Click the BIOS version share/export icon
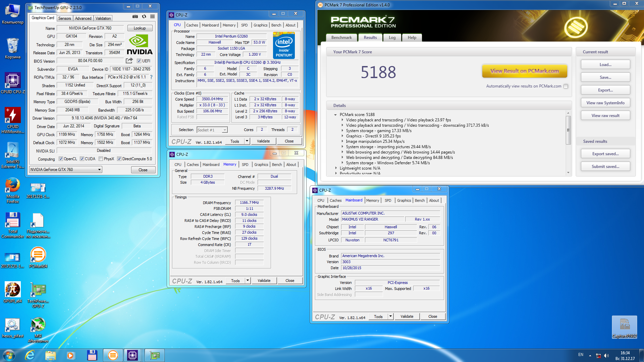Viewport: 644px width, 362px height. click(129, 61)
